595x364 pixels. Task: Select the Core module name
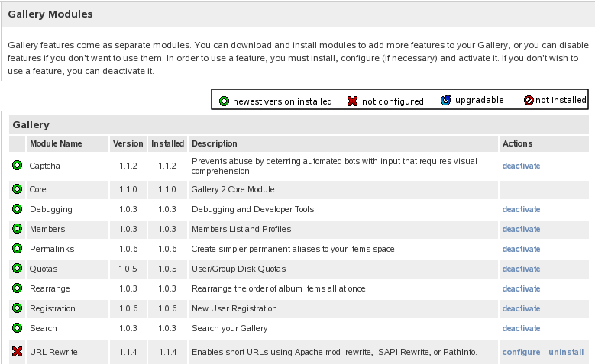click(37, 189)
